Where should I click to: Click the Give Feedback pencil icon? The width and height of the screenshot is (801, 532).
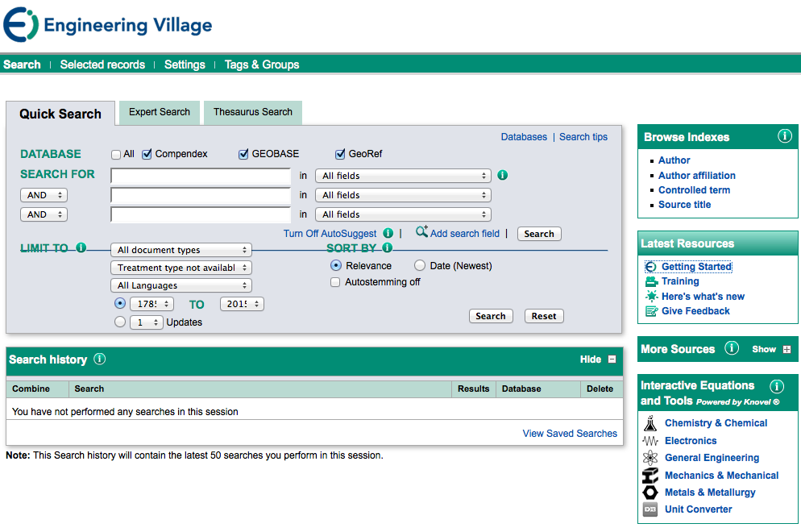[x=651, y=310]
